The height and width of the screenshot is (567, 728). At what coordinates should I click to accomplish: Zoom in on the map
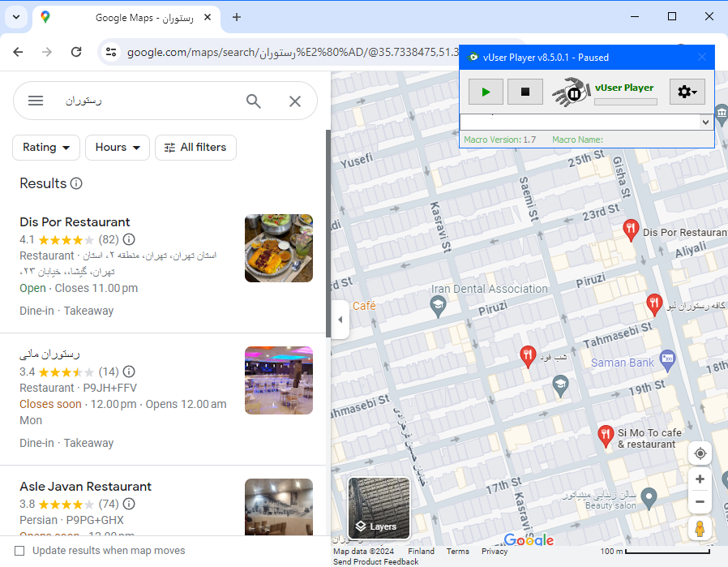pos(700,479)
